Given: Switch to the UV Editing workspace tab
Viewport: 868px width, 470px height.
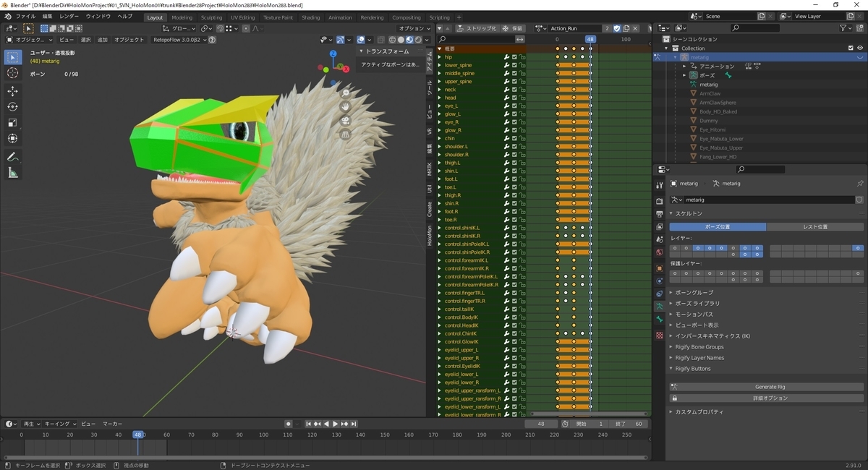Looking at the screenshot, I should [x=242, y=17].
